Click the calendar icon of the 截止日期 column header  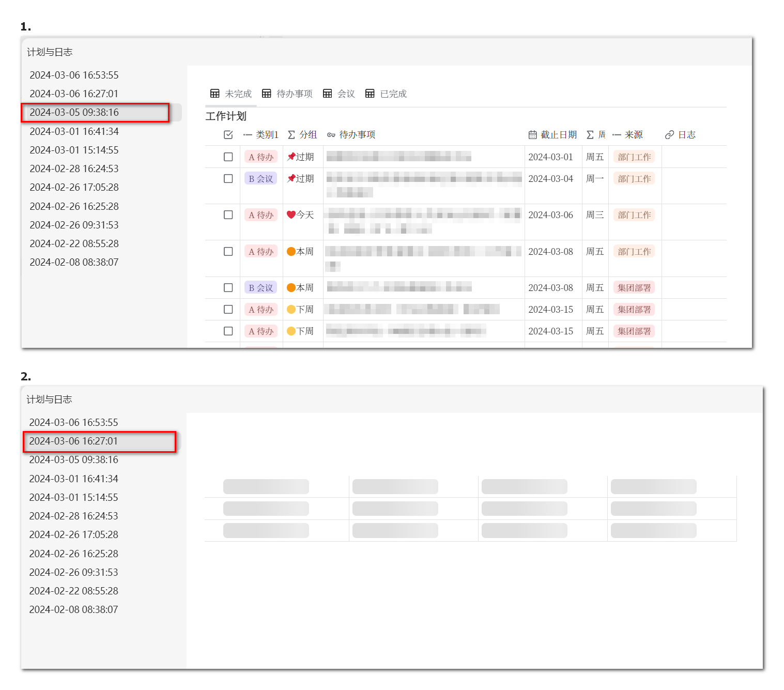click(532, 135)
